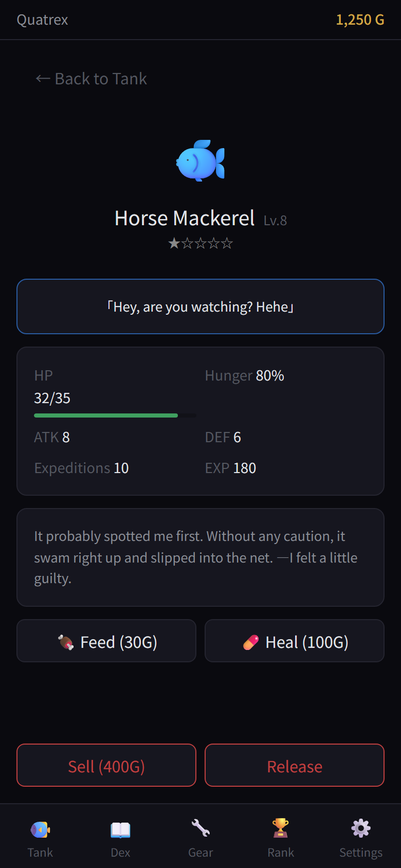The height and width of the screenshot is (868, 401).
Task: Click the 1,250 G gold balance
Action: (360, 20)
